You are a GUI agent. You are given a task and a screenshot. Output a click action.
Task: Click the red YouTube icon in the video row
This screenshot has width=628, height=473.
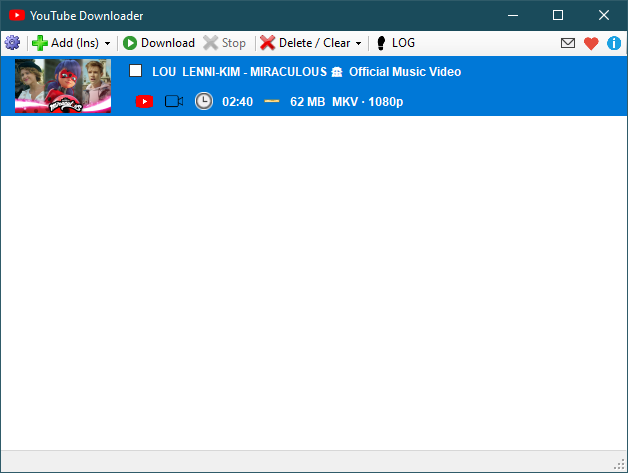144,101
